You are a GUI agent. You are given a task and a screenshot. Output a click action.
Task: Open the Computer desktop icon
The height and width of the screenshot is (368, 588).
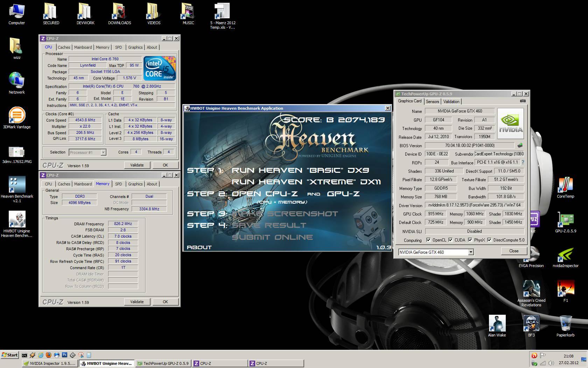click(16, 14)
